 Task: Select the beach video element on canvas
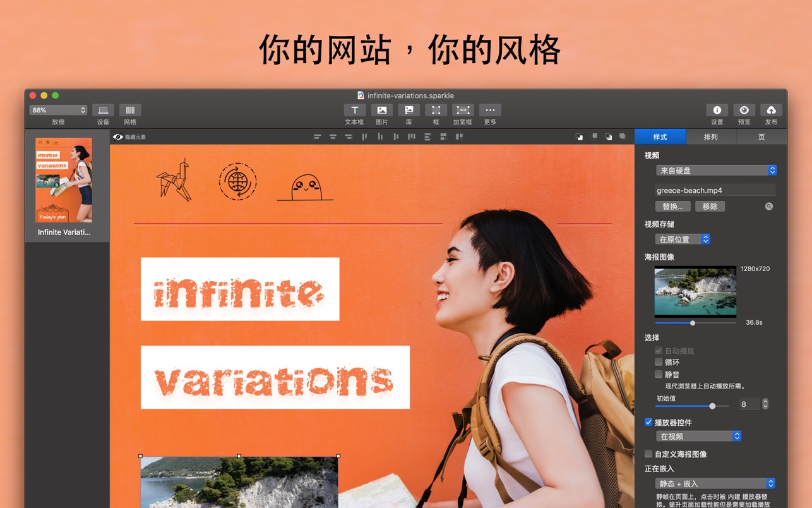(x=239, y=481)
